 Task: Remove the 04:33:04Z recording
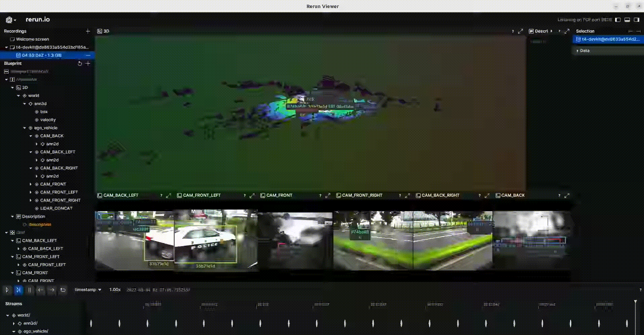(88, 55)
